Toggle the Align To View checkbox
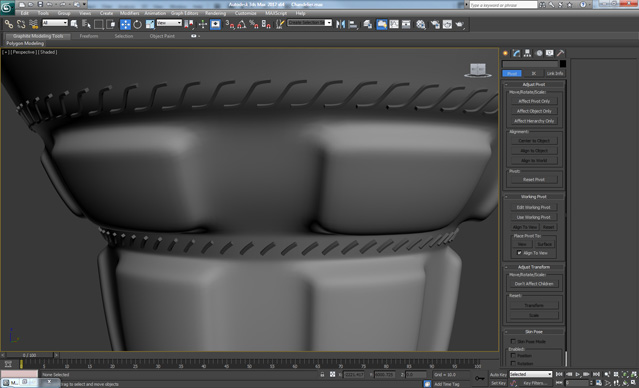Screen dimensions: 639x388 (x=519, y=253)
